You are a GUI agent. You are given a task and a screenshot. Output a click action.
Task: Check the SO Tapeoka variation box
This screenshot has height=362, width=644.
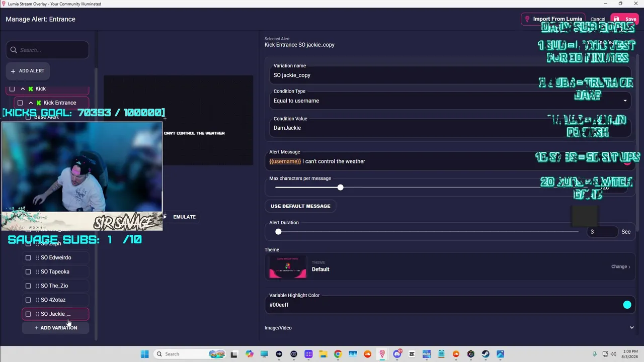28,271
